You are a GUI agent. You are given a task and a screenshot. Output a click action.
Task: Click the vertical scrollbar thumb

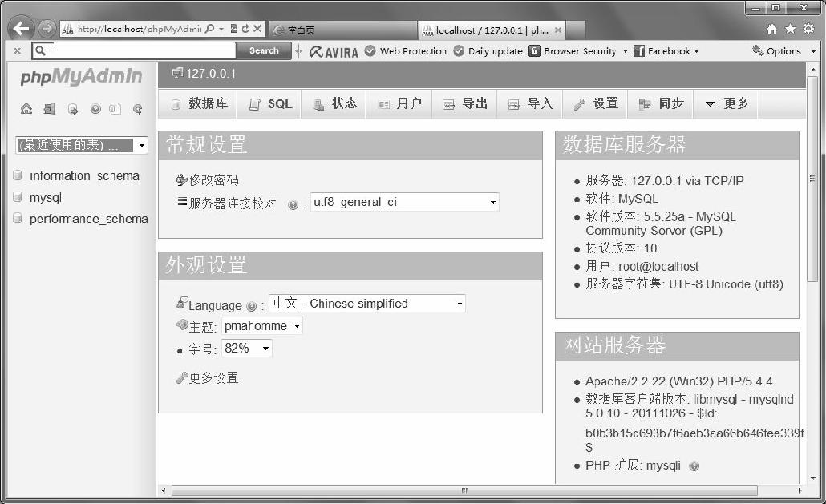(813, 179)
